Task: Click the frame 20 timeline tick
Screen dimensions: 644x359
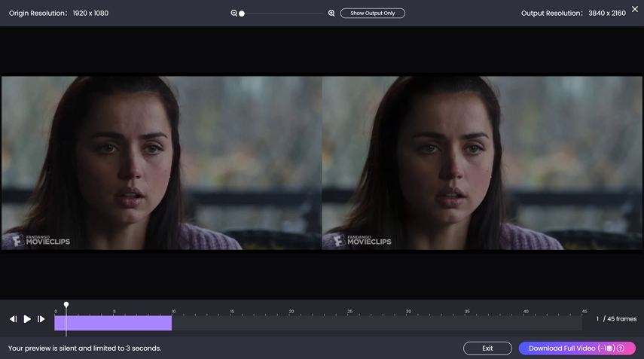Action: pos(291,312)
